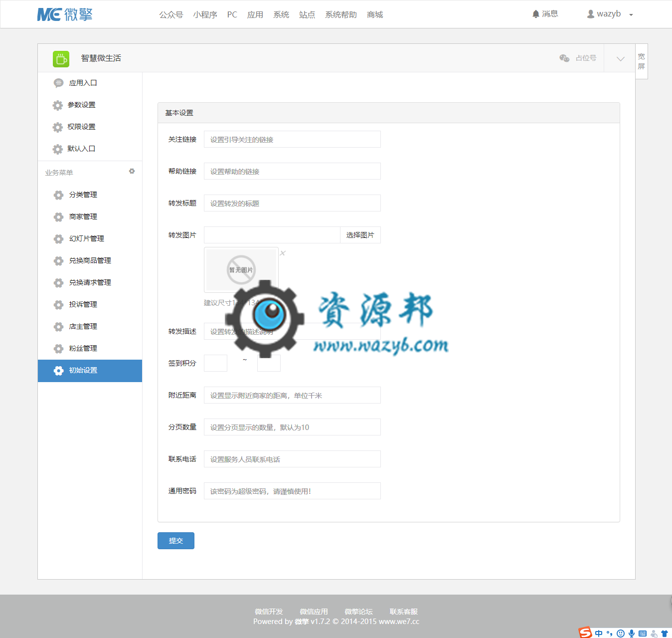
Task: Focus the 联系电话 input field
Action: 292,459
